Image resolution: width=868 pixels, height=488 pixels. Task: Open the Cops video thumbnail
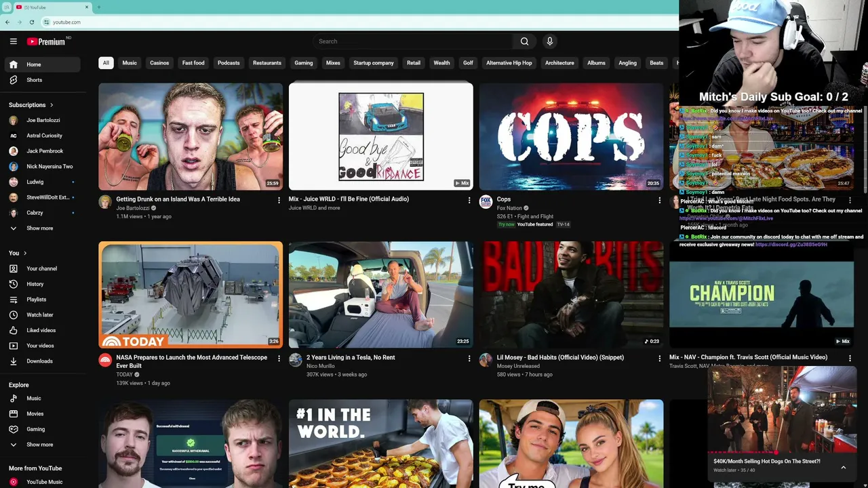pyautogui.click(x=571, y=136)
